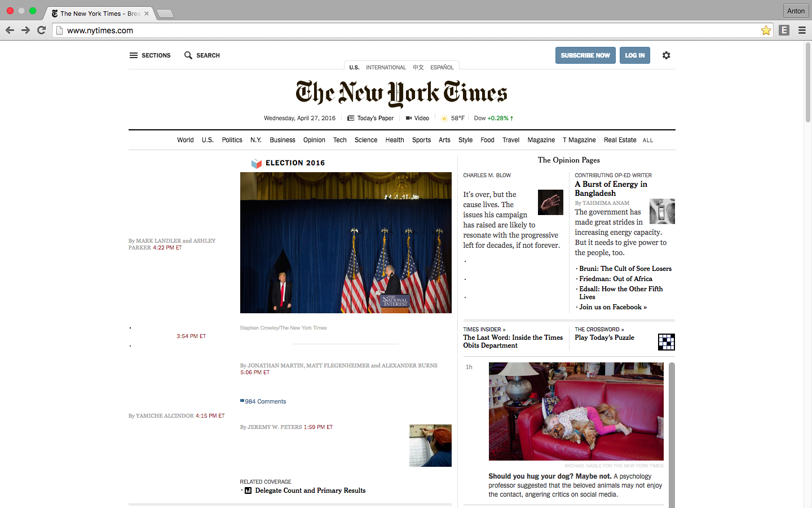
Task: Click the comments bubble icon
Action: [x=242, y=401]
